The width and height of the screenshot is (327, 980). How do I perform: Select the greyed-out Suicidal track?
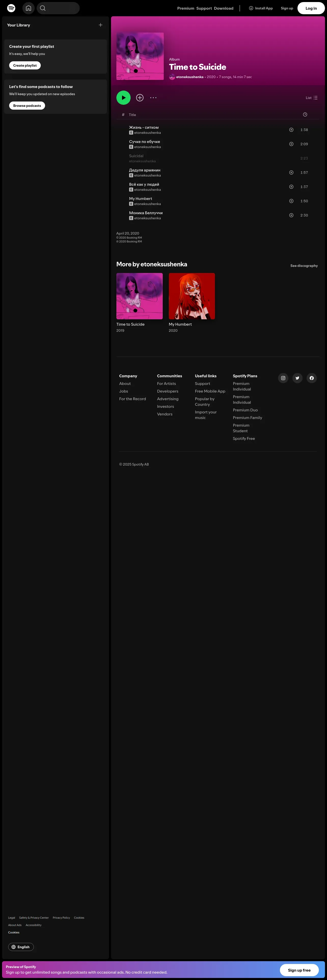tap(136, 156)
